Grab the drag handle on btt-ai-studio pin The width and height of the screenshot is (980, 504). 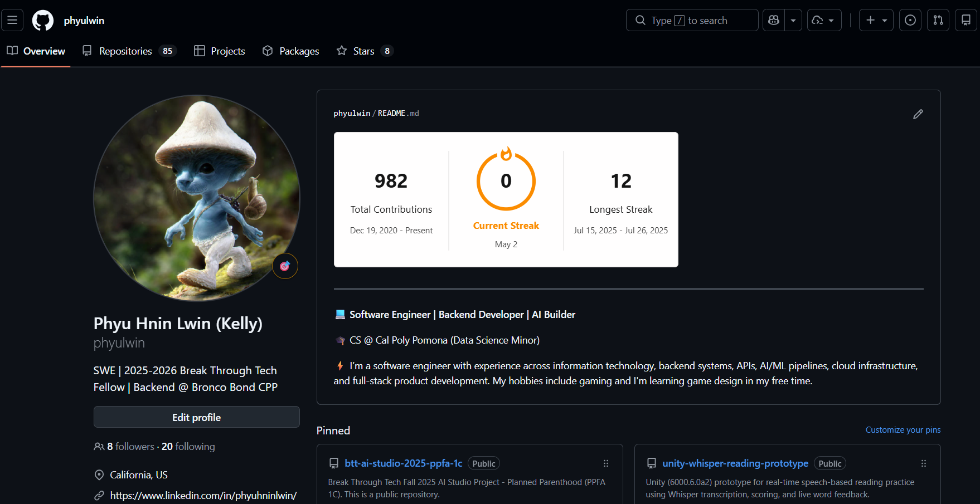click(x=606, y=463)
